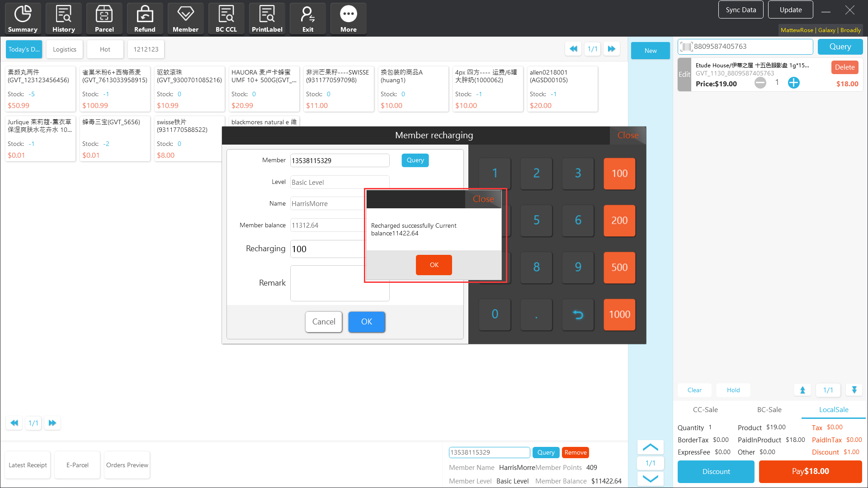Expand the up chevron above 1/1
This screenshot has height=488, width=868.
(x=650, y=447)
